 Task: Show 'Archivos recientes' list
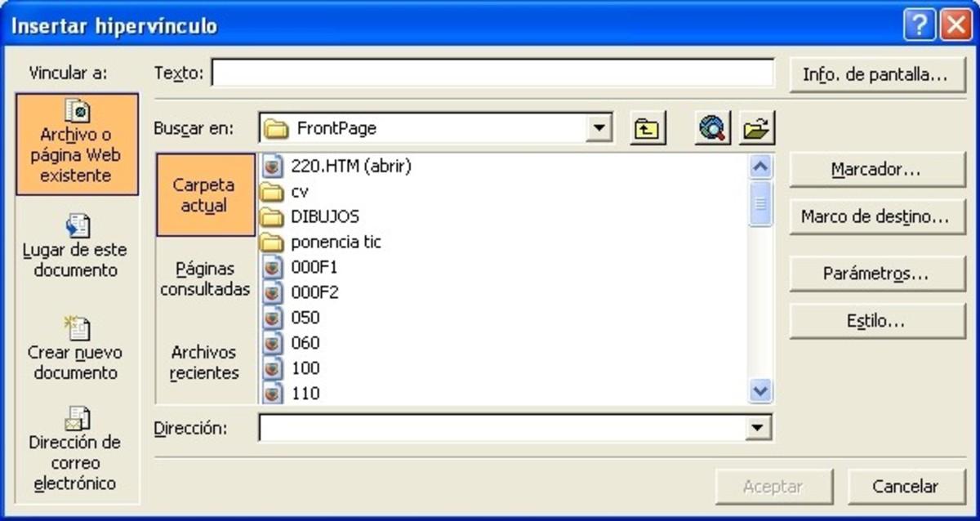(x=204, y=362)
